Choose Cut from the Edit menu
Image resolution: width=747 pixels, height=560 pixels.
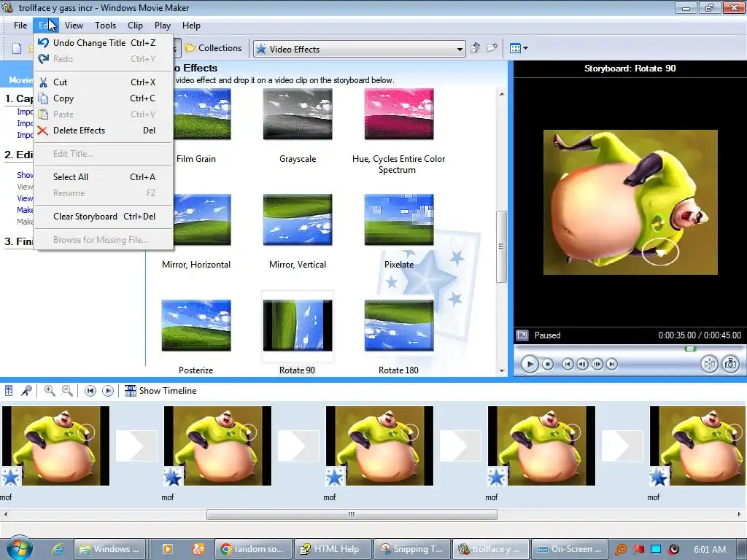tap(104, 82)
